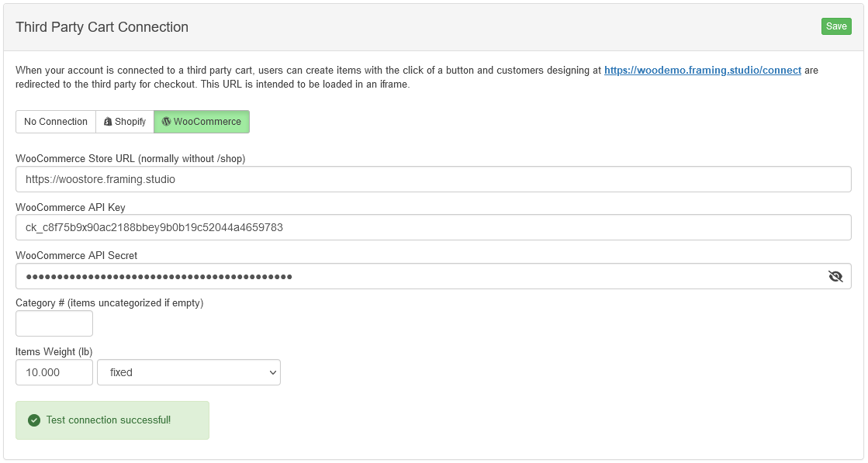Click the WooCommerce API Key label
This screenshot has height=463, width=868.
(x=71, y=207)
